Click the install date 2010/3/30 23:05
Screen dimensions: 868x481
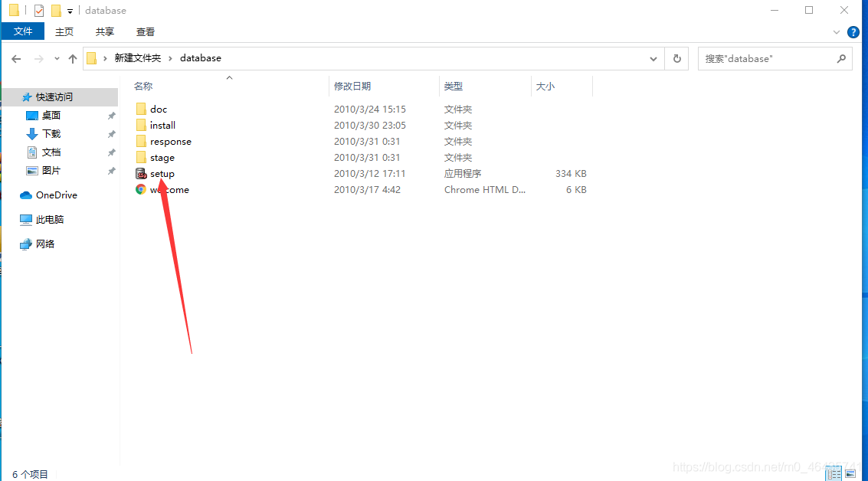[370, 125]
